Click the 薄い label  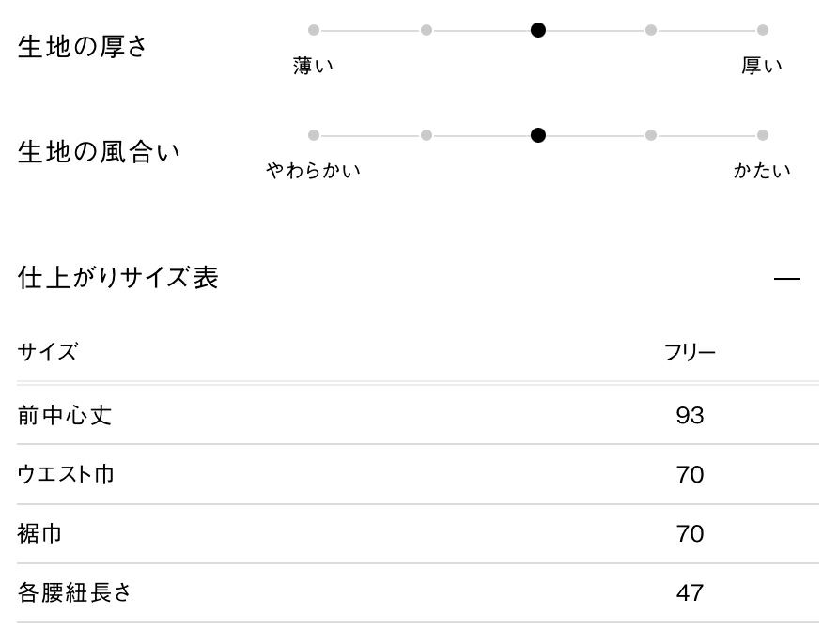[x=313, y=66]
